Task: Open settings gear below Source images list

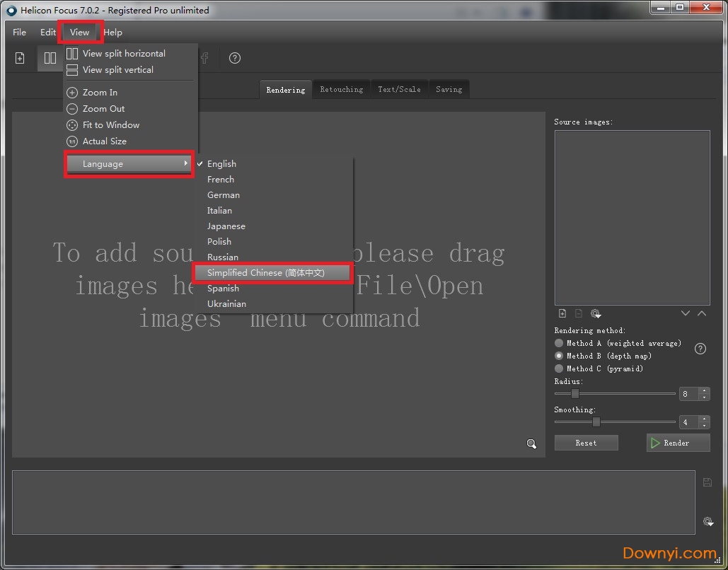Action: tap(595, 313)
